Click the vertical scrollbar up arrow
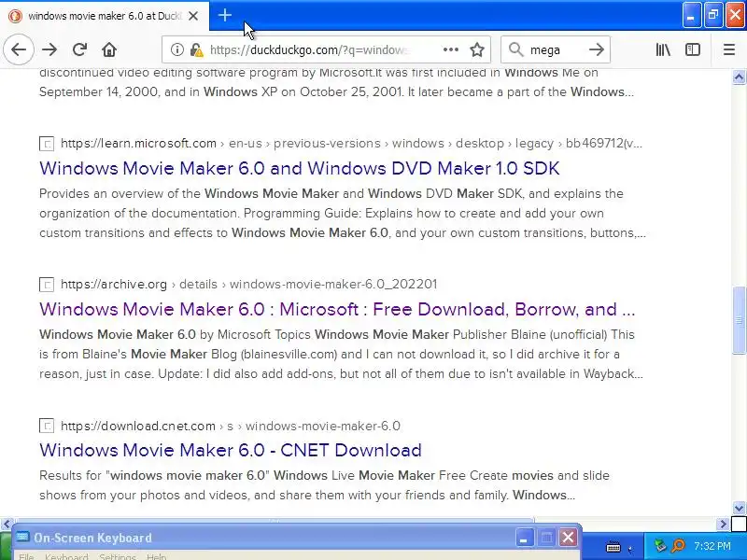This screenshot has height=560, width=747. click(x=739, y=77)
